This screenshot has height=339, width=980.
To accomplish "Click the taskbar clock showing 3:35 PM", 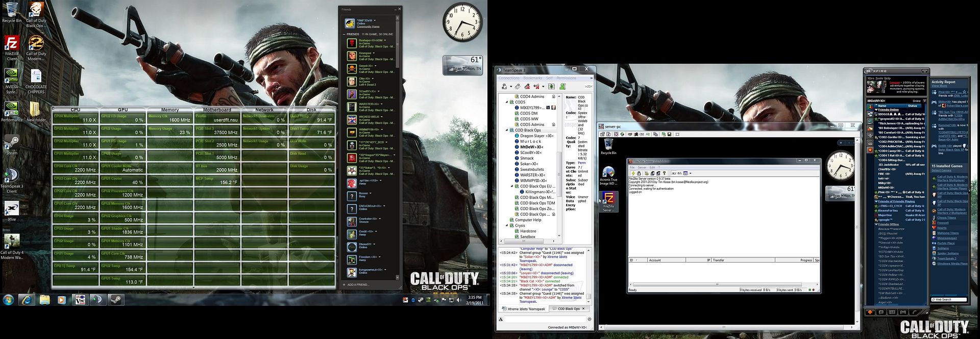I will tap(474, 300).
